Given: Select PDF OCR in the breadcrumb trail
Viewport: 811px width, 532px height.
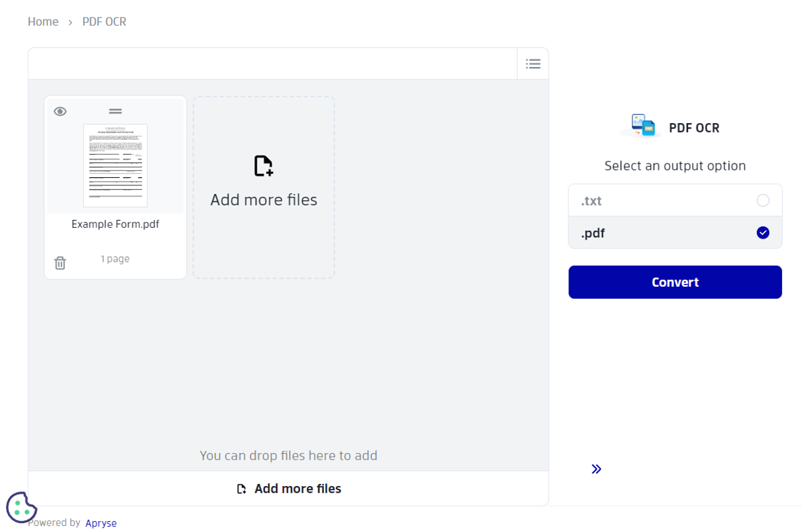Looking at the screenshot, I should tap(104, 22).
